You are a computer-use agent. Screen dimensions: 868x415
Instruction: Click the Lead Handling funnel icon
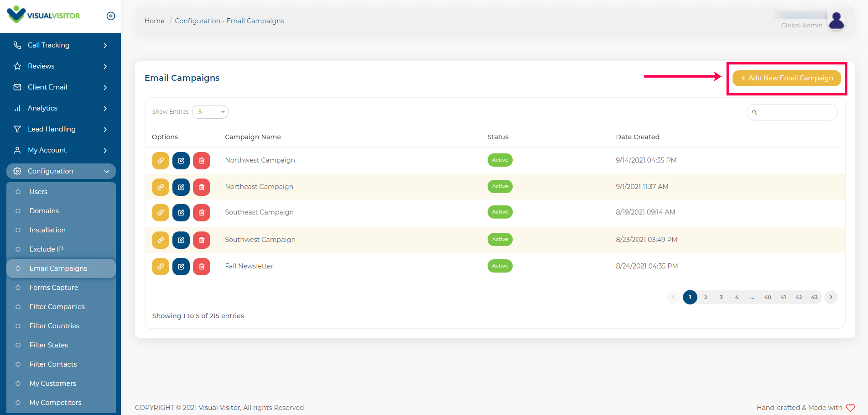coord(17,129)
